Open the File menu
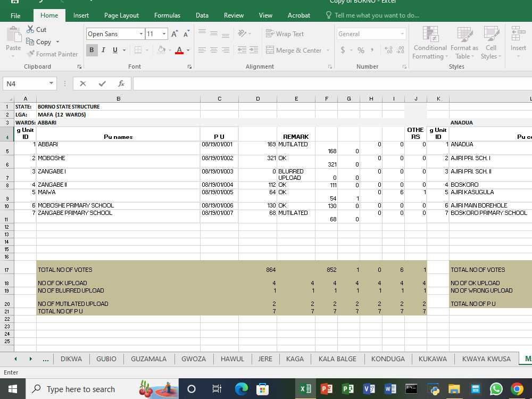This screenshot has height=399, width=532. [15, 15]
